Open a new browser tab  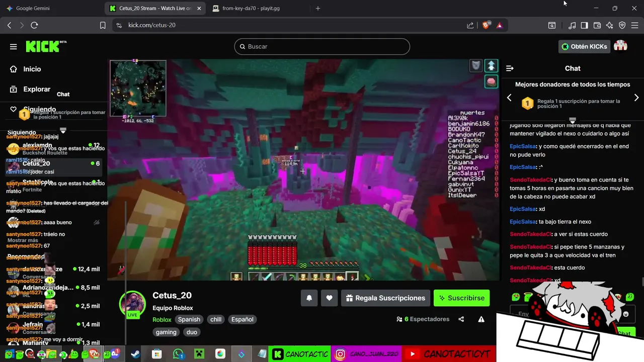coord(317,9)
